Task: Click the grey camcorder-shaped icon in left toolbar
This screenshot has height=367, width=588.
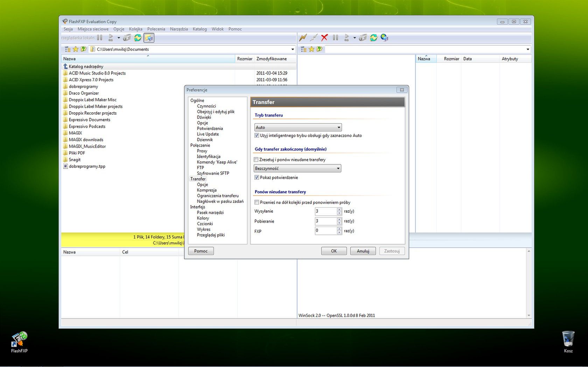Action: (127, 37)
